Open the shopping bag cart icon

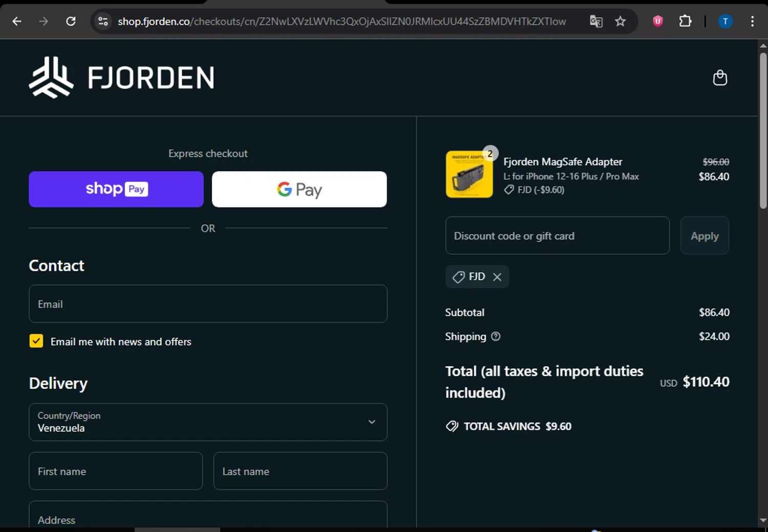coord(720,77)
